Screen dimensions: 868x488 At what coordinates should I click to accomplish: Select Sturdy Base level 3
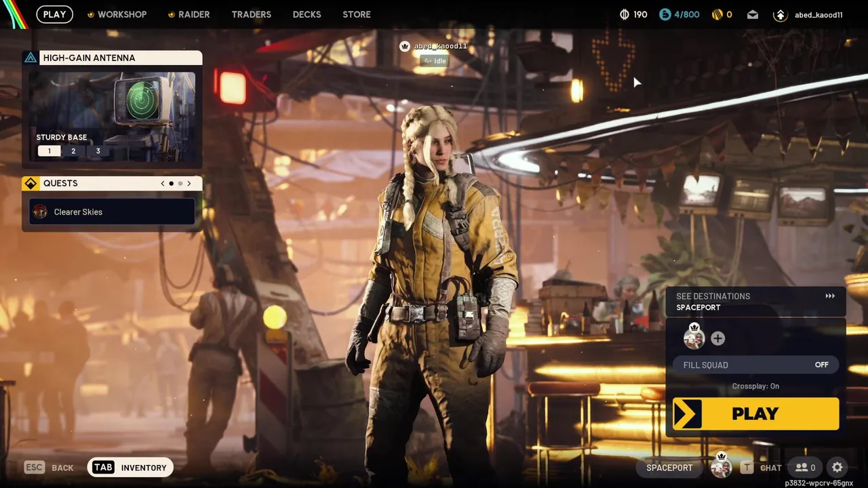[98, 151]
